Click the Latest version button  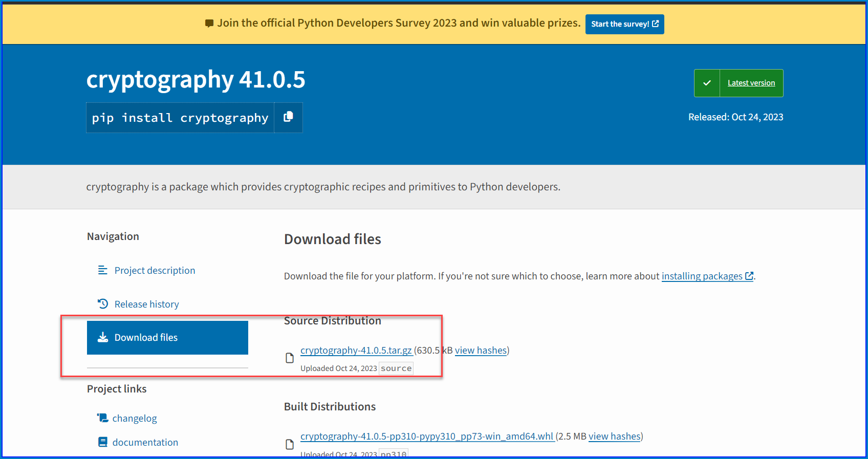(751, 83)
